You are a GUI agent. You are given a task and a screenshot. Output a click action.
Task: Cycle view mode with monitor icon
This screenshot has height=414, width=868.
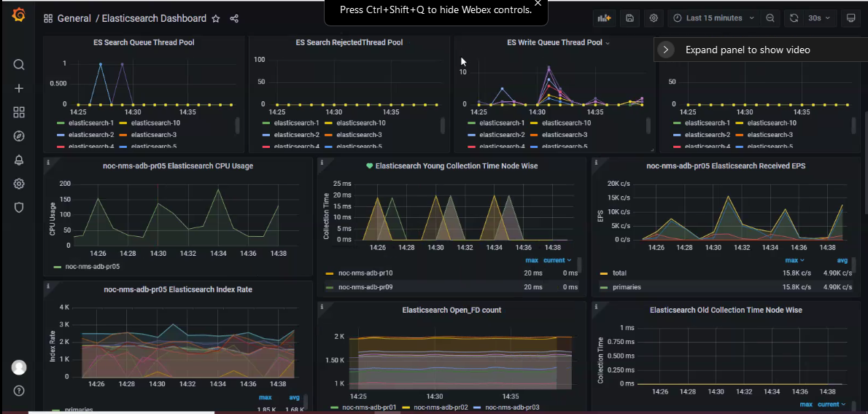pyautogui.click(x=850, y=18)
